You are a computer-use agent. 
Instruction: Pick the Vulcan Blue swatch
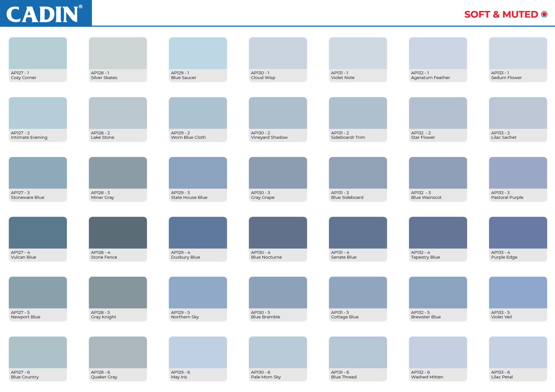click(38, 233)
